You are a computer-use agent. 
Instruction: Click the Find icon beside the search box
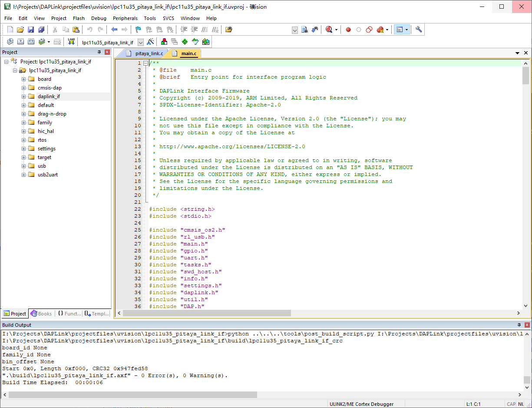pyautogui.click(x=304, y=30)
